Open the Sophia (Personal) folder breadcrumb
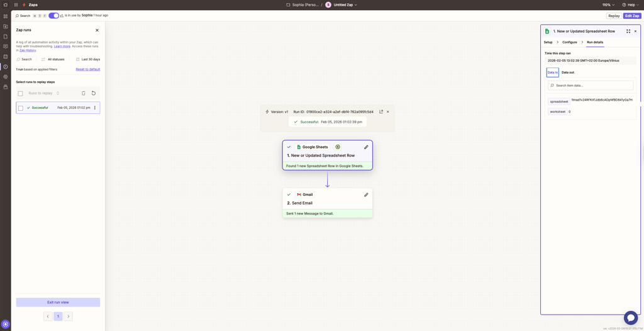Viewport: 644px width, 331px height. point(302,5)
